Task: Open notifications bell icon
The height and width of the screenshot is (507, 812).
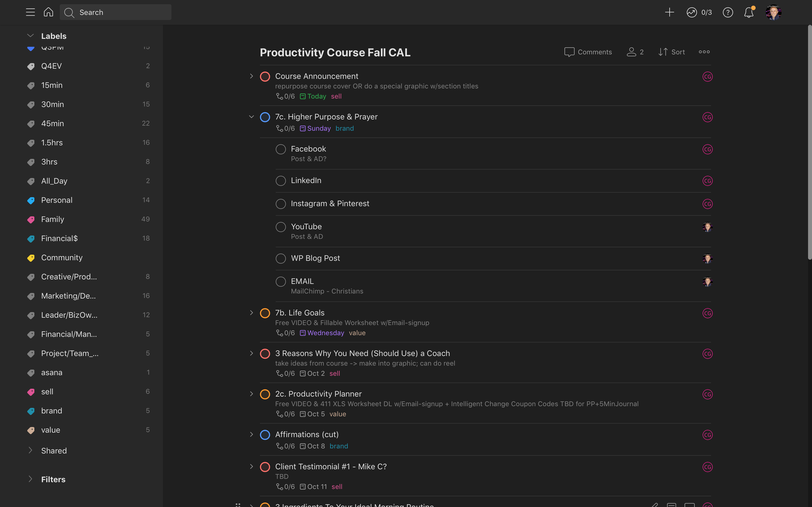Action: click(x=749, y=12)
